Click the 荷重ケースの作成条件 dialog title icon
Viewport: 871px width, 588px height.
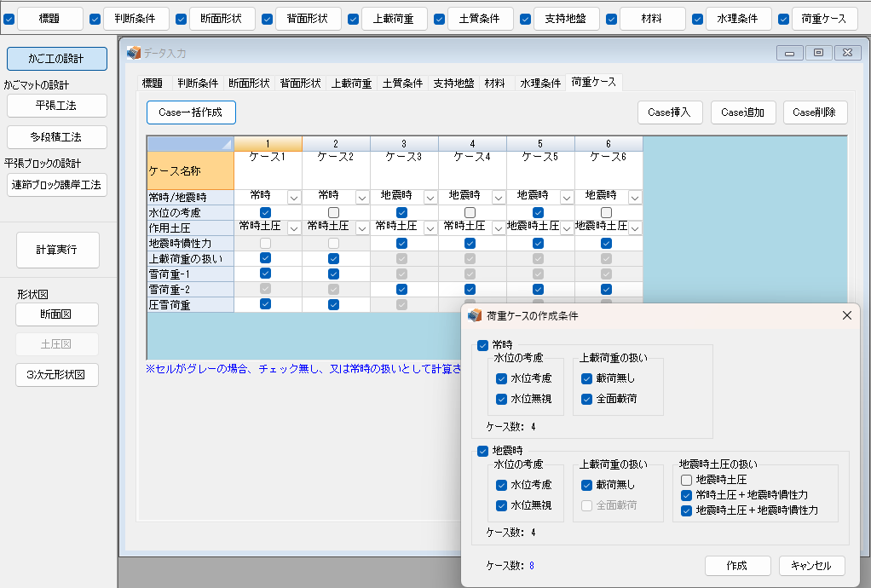(475, 315)
